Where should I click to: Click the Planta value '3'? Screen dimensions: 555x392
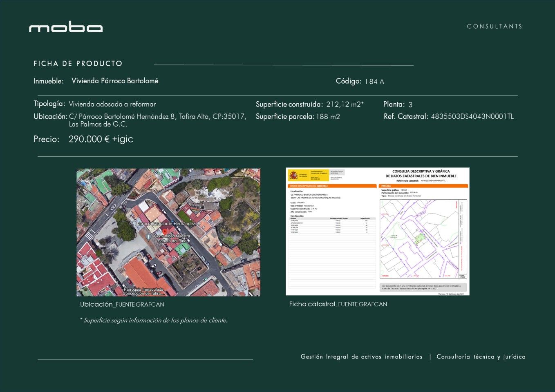click(410, 105)
